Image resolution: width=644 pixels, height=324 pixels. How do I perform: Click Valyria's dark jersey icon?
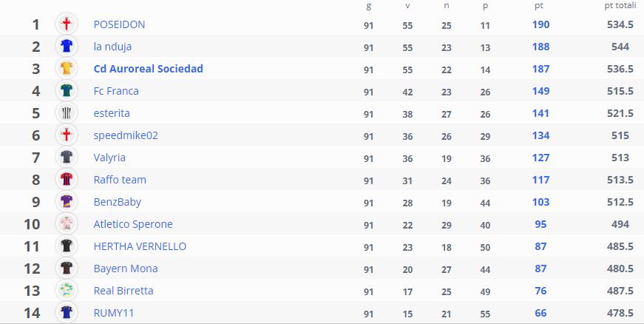click(67, 158)
